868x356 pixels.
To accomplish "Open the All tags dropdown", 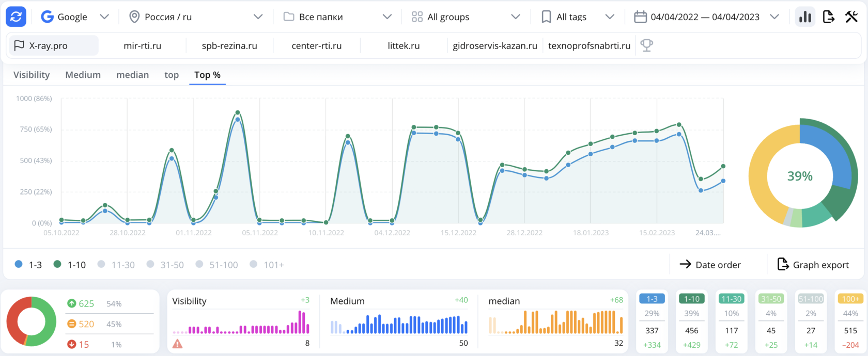I will 578,17.
